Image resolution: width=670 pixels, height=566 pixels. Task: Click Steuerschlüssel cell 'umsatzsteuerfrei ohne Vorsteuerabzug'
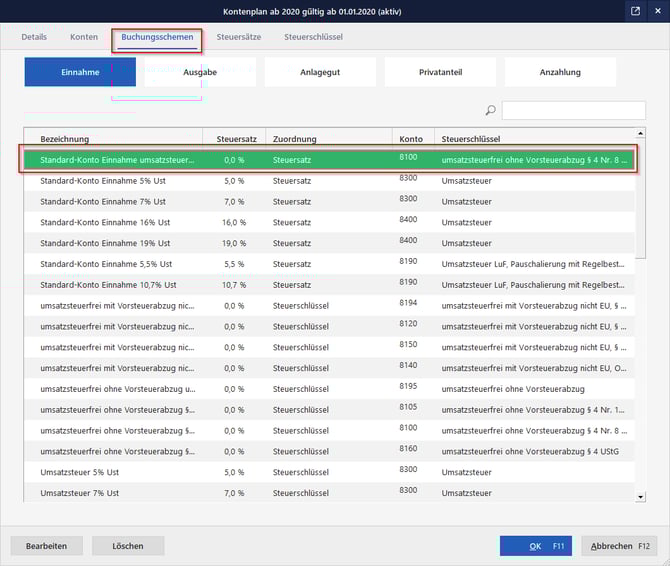coord(513,389)
